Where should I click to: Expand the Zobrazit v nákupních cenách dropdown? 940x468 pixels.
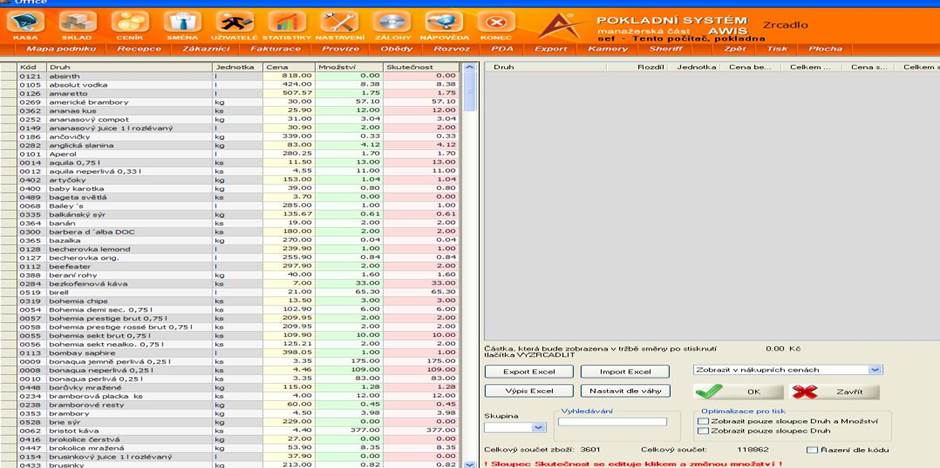point(876,370)
